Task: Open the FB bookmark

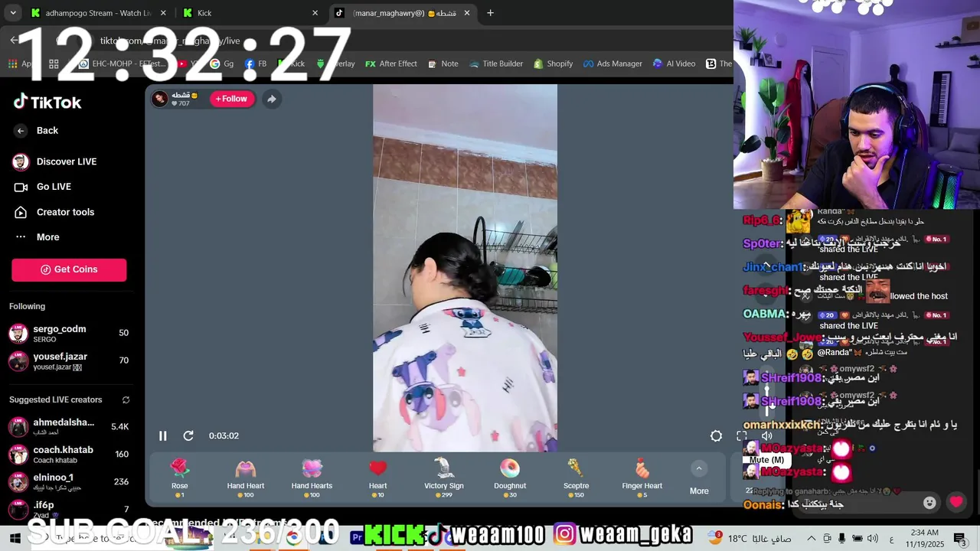Action: 256,64
